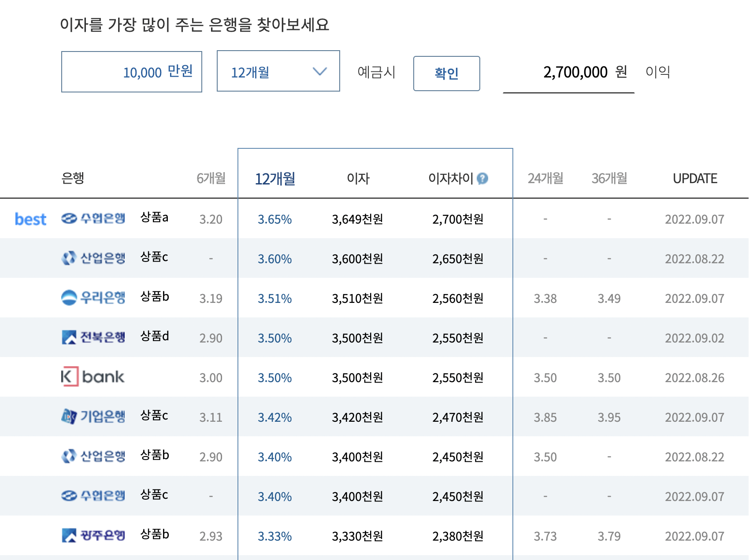
Task: Click the 3,330천원 interest value
Action: pyautogui.click(x=358, y=536)
